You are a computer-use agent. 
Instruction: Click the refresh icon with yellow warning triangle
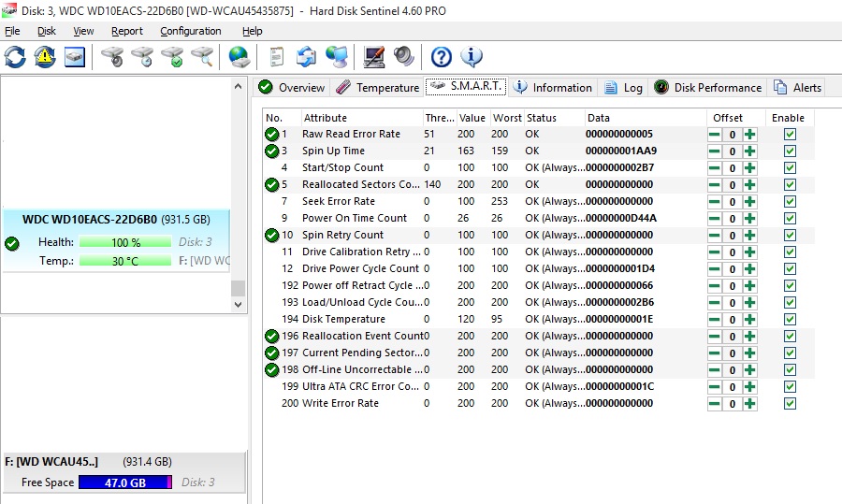coord(45,56)
